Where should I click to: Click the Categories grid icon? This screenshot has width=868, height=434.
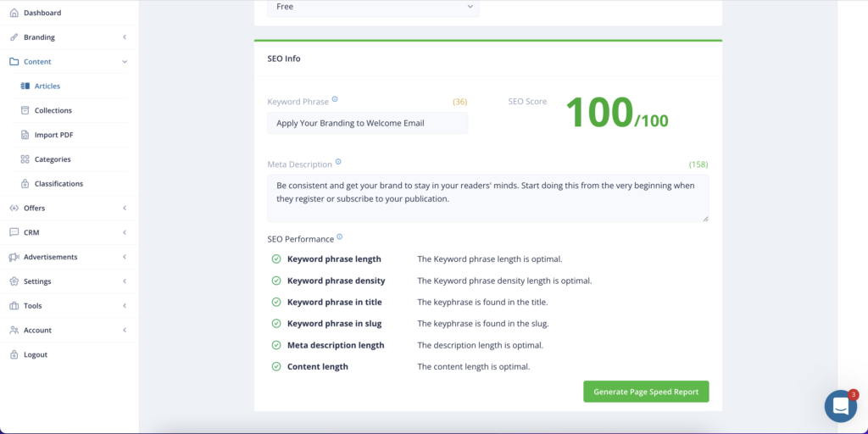coord(25,159)
